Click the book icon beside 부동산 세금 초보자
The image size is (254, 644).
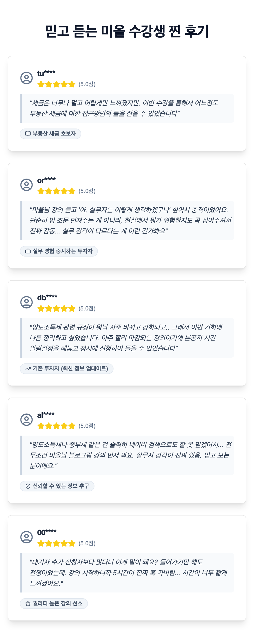[x=28, y=134]
